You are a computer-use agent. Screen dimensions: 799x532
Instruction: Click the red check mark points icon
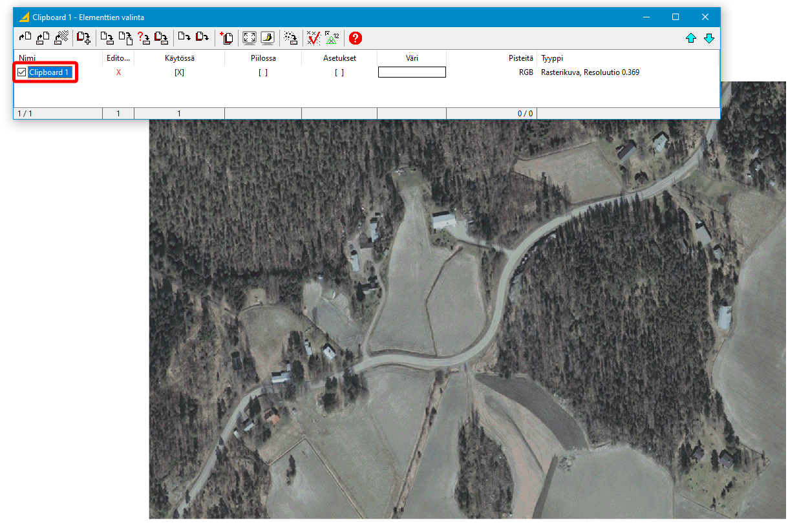(314, 38)
